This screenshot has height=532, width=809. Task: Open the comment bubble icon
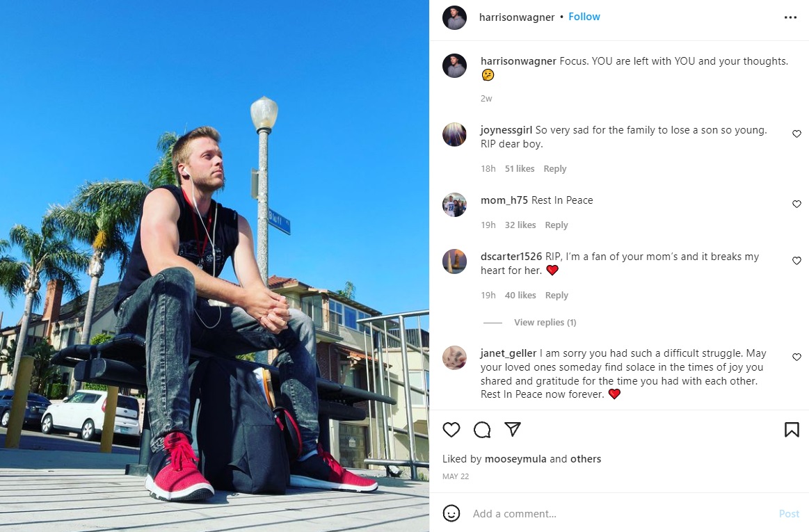pos(482,429)
